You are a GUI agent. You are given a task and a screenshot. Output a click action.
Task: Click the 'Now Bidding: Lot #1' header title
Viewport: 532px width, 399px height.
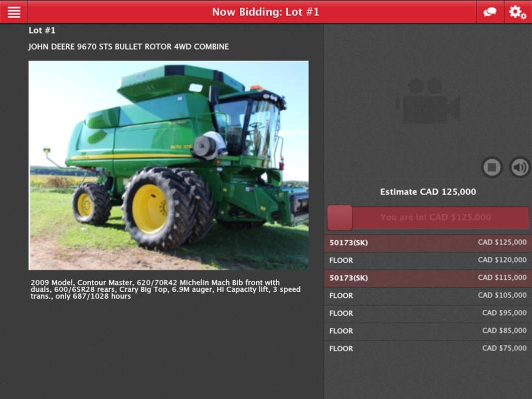[x=266, y=12]
